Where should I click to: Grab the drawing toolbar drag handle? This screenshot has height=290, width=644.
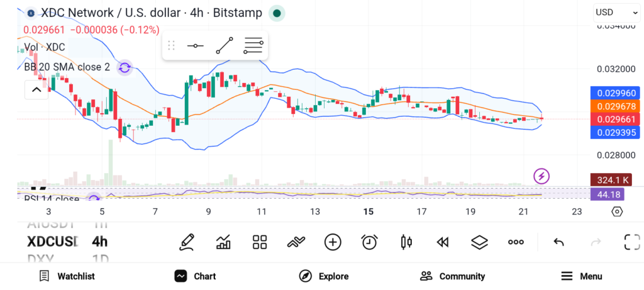point(172,45)
